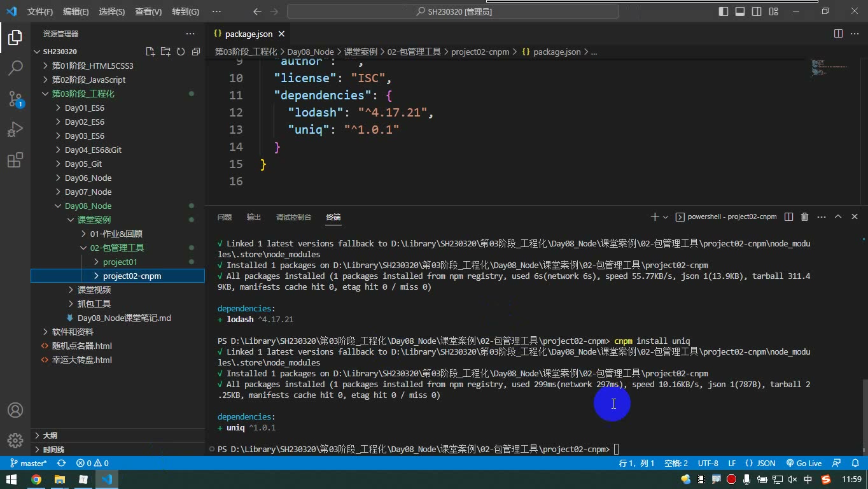The width and height of the screenshot is (868, 489).
Task: Create a new terminal with plus icon
Action: pyautogui.click(x=654, y=216)
